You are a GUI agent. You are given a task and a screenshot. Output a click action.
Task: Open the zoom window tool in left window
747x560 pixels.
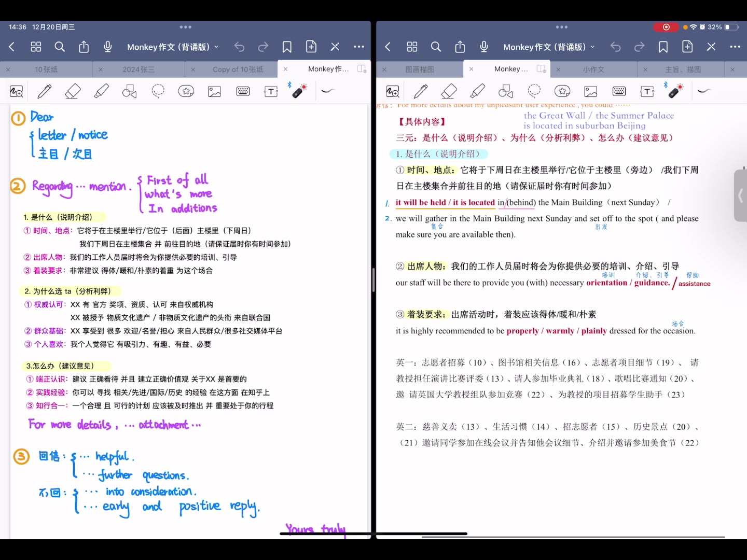17,92
